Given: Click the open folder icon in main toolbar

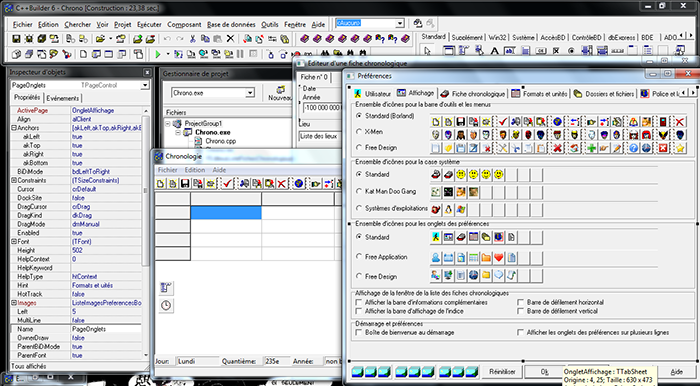Looking at the screenshot, I should (x=100, y=39).
